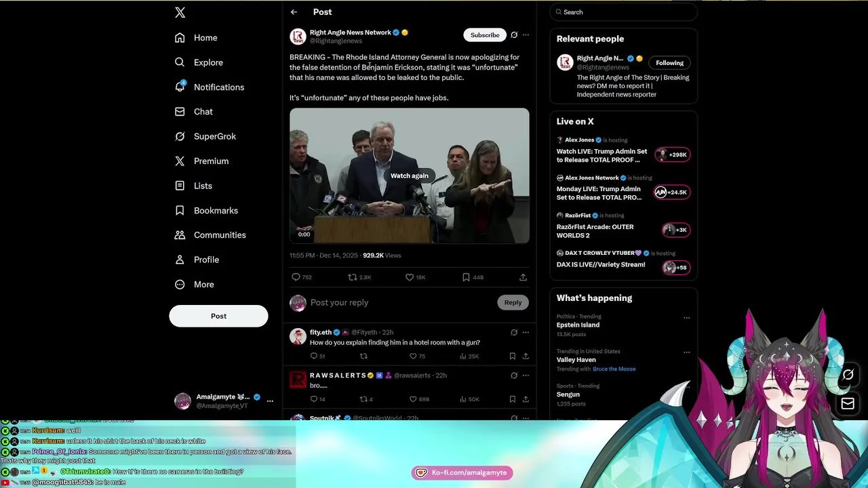Share the main post via share icon

(523, 277)
